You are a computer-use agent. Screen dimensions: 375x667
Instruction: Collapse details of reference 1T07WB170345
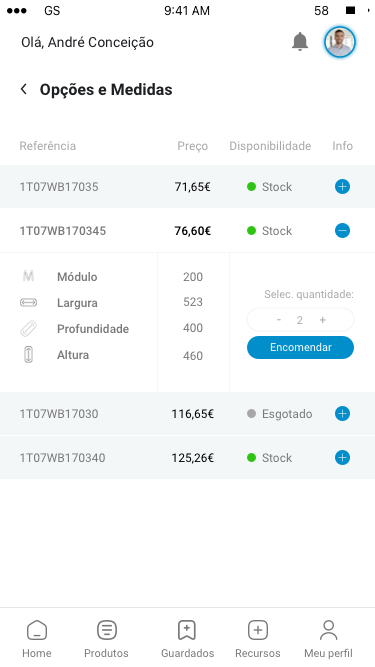[342, 231]
